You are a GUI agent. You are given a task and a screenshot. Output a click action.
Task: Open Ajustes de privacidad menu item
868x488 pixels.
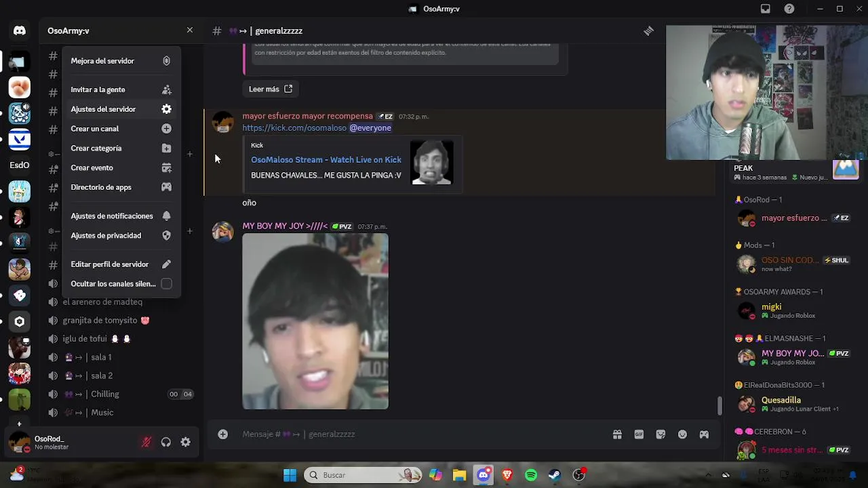click(121, 236)
